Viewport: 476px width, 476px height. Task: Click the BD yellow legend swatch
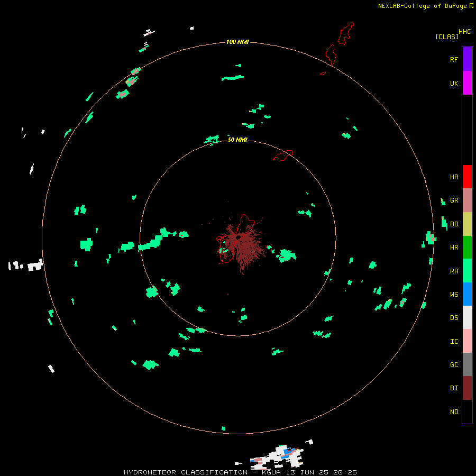467,224
